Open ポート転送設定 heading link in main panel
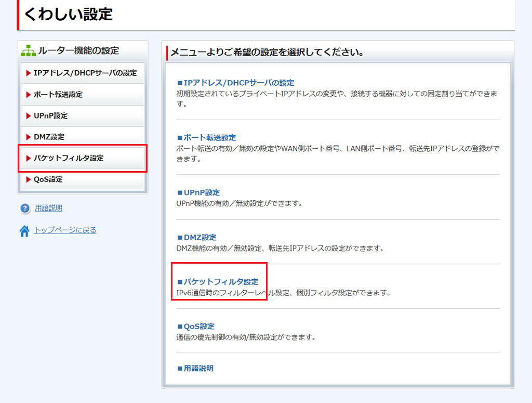 [x=209, y=138]
